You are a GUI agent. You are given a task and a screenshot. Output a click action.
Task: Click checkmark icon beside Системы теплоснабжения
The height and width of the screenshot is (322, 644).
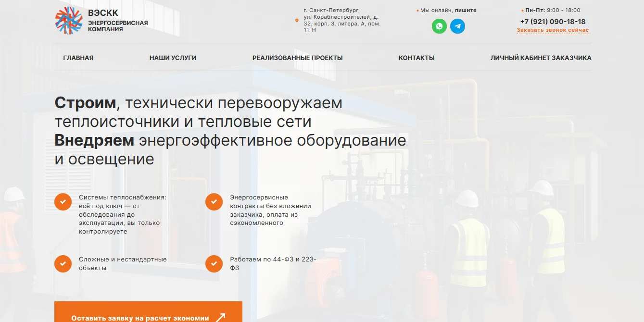tap(63, 201)
